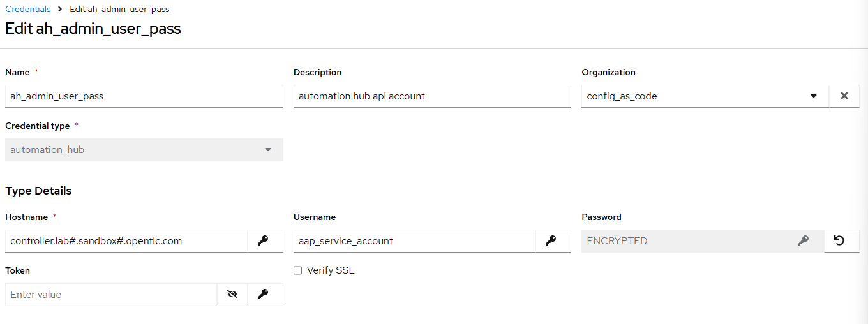Click the Token Enter value field
Viewport: 868px width, 324px height.
[x=111, y=295]
